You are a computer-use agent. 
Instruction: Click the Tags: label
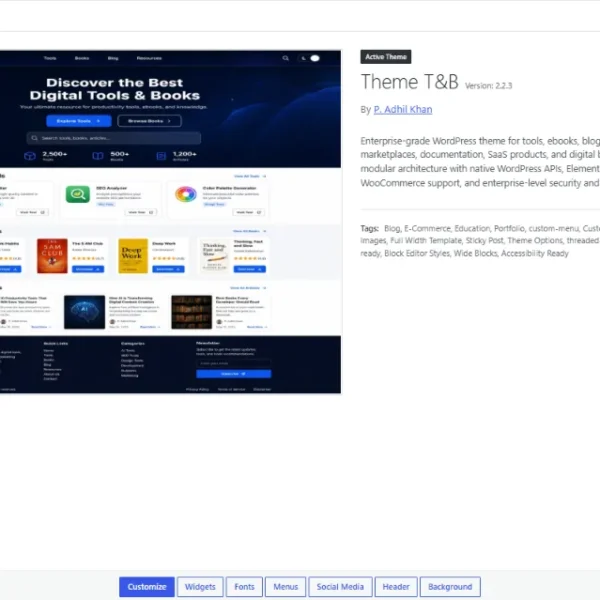coord(370,228)
